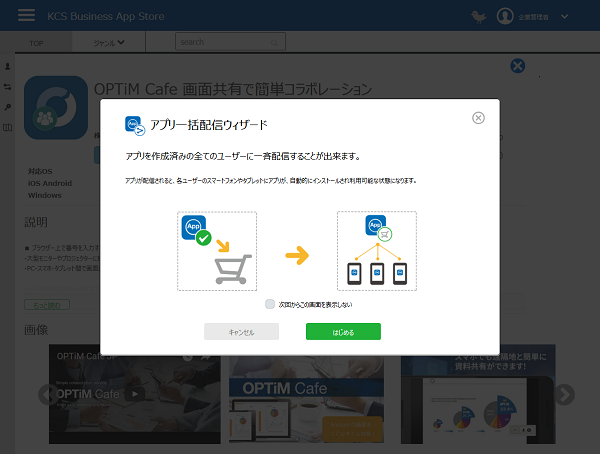Viewport: 600px width, 454px height.
Task: Click the OPTiM Cafe page title
Action: click(233, 89)
